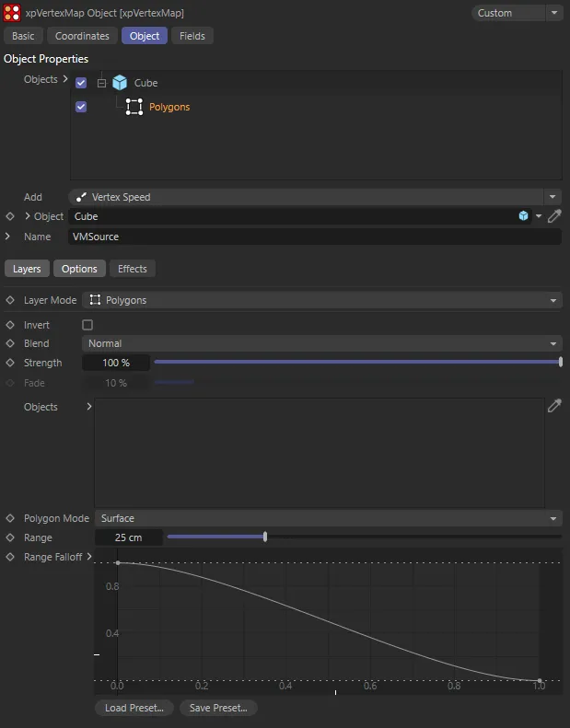Open the Blend mode dropdown
This screenshot has width=570, height=728.
(322, 343)
